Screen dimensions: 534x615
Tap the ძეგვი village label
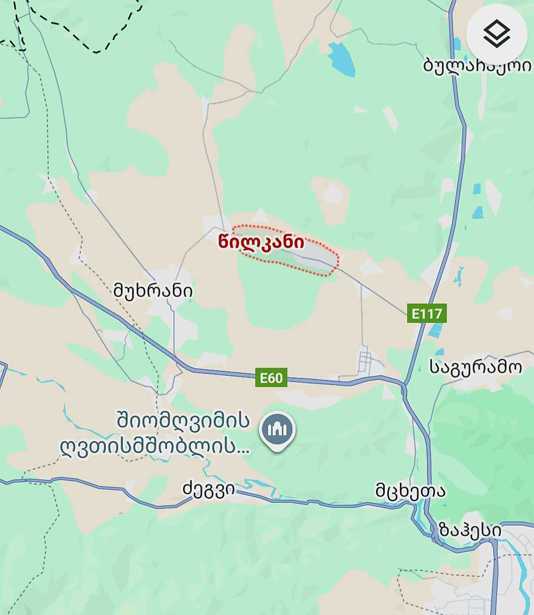(x=209, y=489)
